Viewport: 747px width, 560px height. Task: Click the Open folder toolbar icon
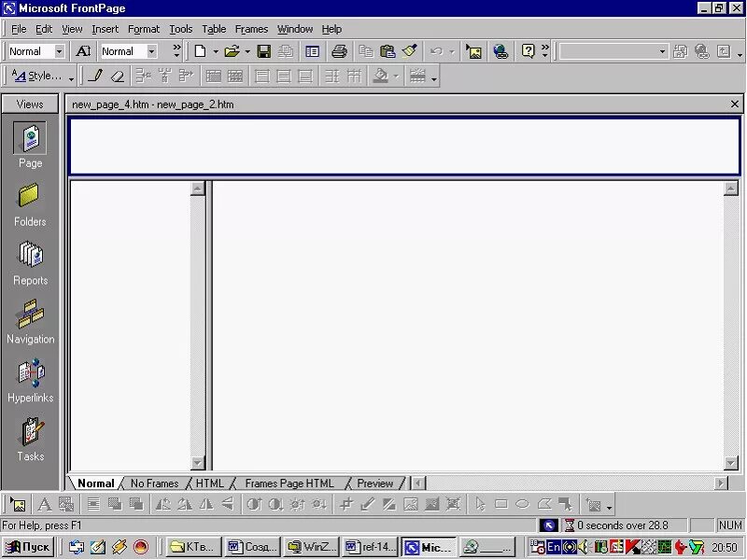pyautogui.click(x=232, y=51)
